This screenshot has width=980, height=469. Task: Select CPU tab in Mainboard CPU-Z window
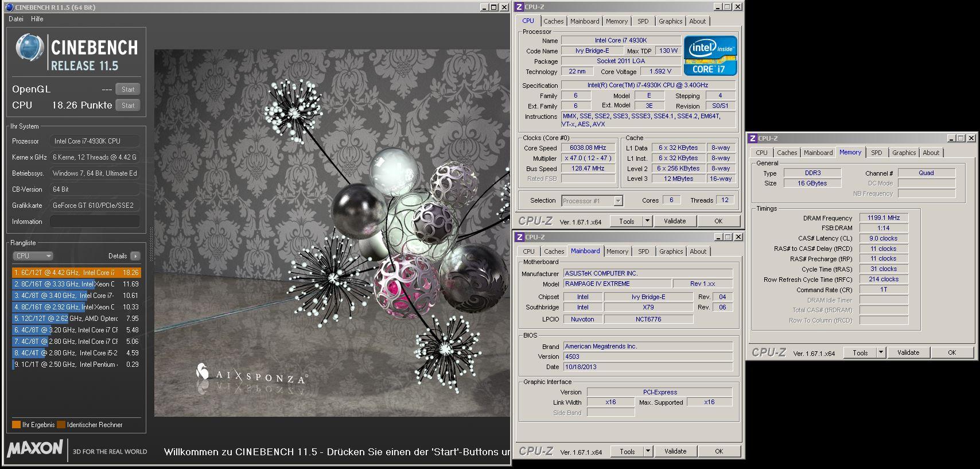pos(528,251)
